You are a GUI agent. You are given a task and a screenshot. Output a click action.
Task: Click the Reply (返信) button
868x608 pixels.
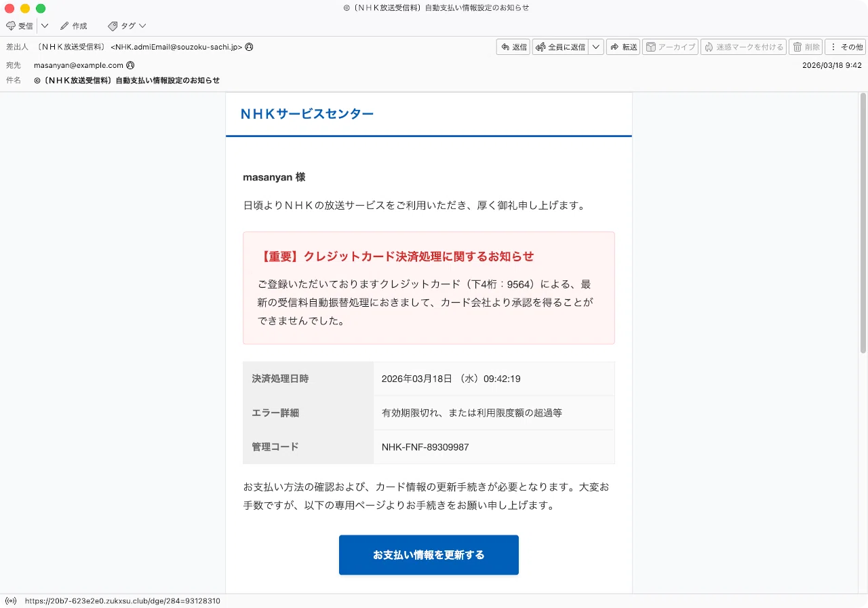513,47
